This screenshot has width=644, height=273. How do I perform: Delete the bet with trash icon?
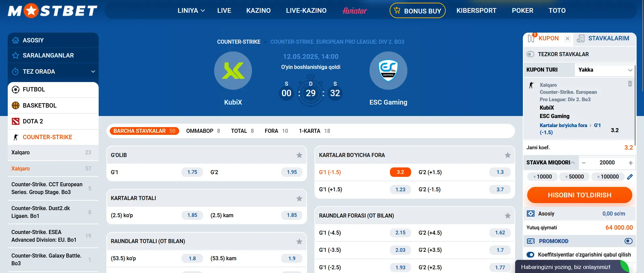click(x=630, y=84)
